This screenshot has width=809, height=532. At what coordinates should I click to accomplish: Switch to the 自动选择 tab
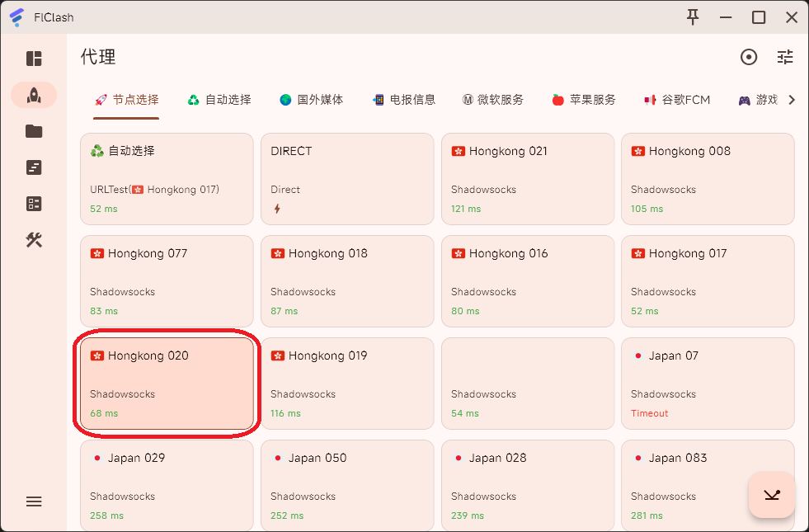(x=219, y=100)
